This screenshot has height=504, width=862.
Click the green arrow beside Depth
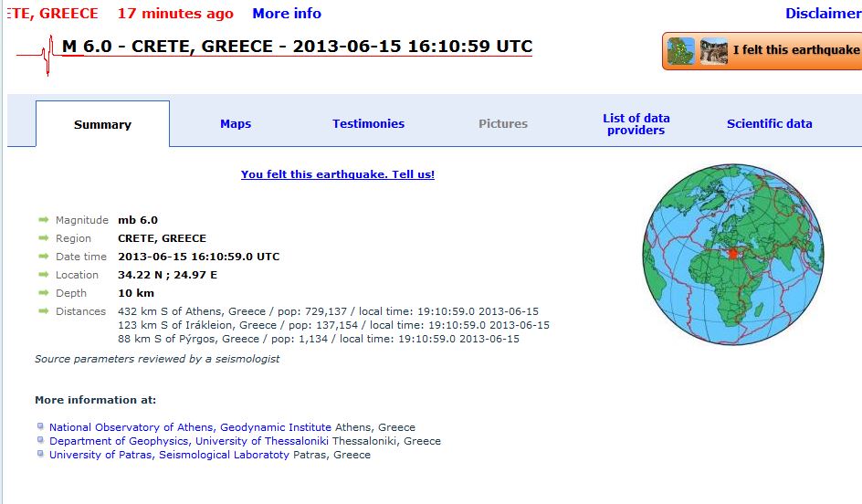(44, 292)
